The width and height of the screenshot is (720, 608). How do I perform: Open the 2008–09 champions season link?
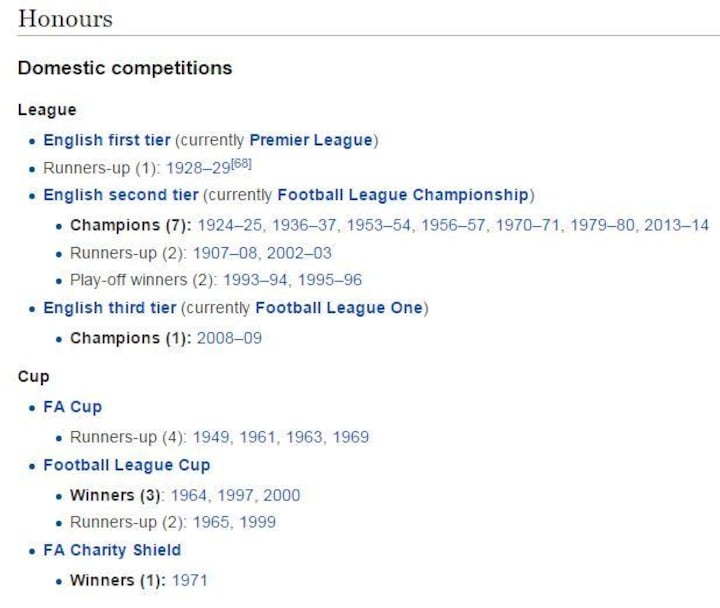[x=229, y=338]
